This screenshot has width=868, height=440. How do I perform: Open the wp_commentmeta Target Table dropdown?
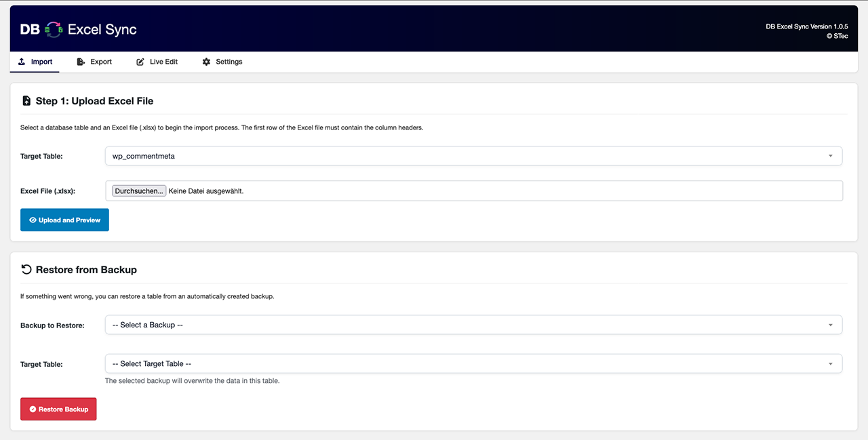click(473, 156)
